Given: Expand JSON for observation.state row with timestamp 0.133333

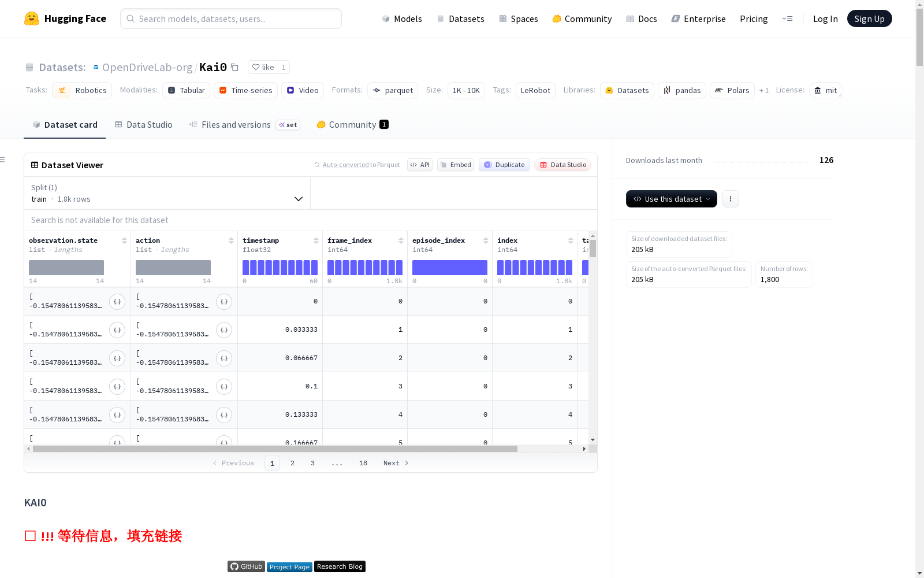Looking at the screenshot, I should [117, 415].
